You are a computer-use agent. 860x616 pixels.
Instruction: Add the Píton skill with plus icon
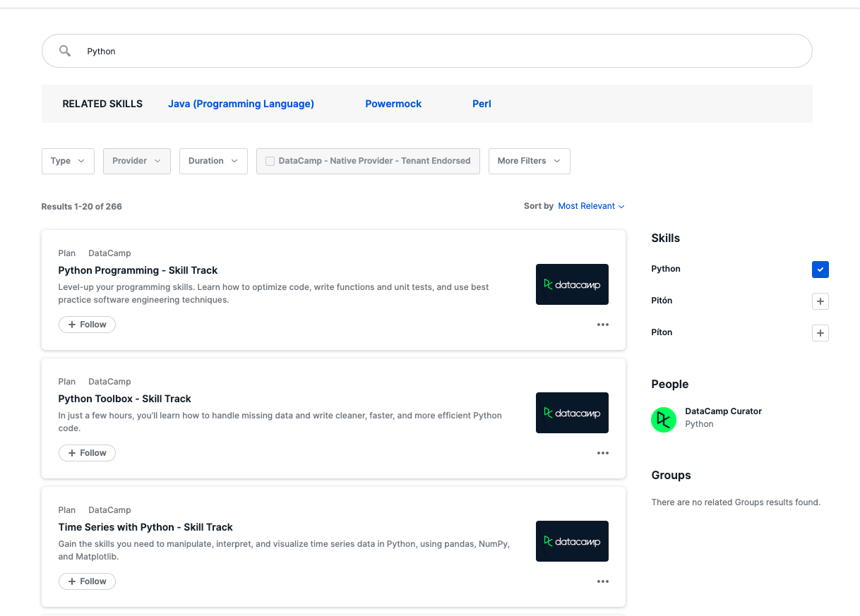(820, 333)
